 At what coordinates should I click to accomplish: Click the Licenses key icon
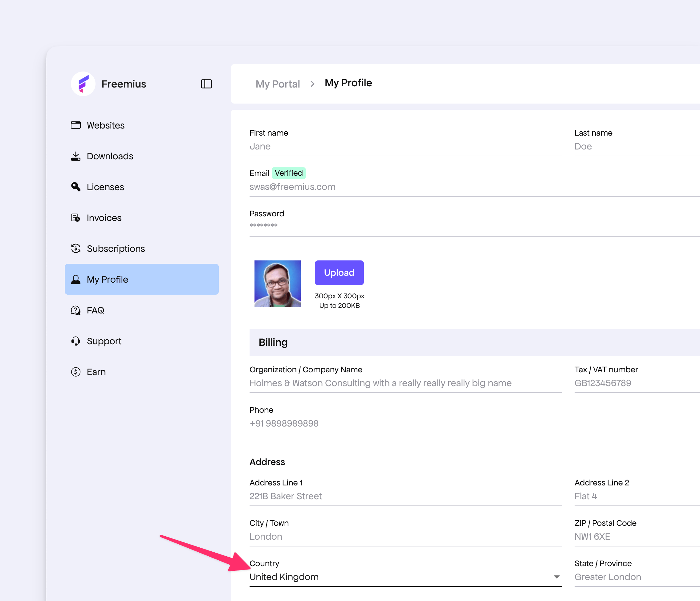[x=76, y=187]
